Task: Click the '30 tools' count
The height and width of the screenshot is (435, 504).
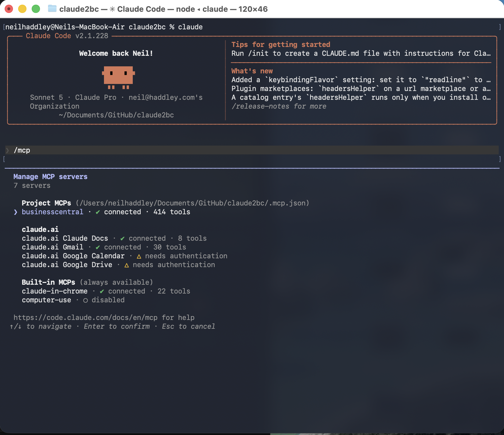Action: coord(170,247)
